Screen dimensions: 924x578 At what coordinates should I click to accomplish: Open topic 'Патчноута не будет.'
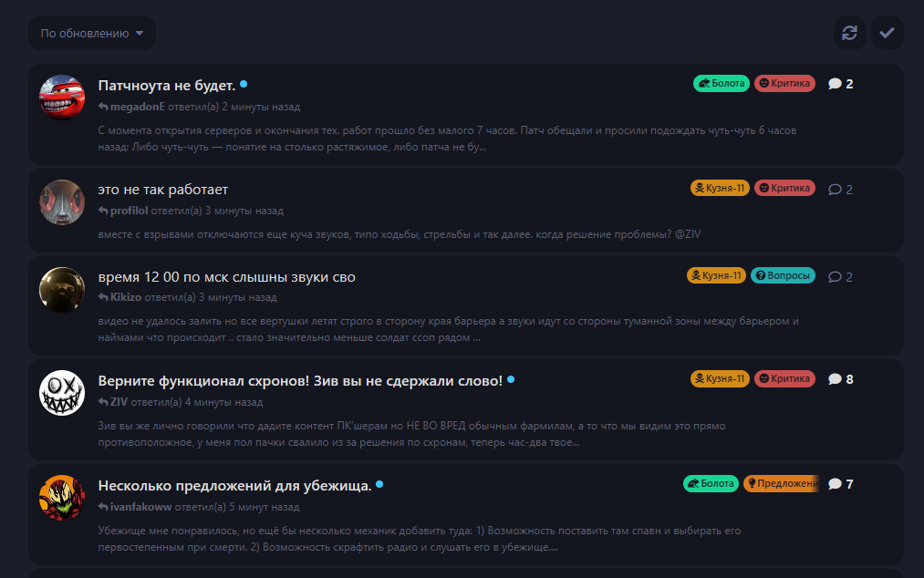[x=167, y=85]
